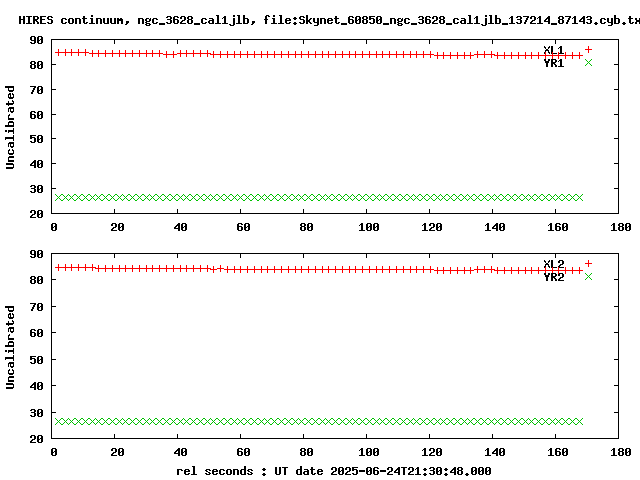
Task: Click x-axis tick 60 under the XL2 plot
Action: [x=243, y=452]
